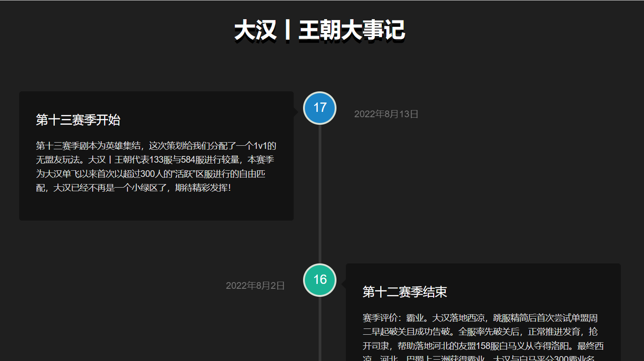Image resolution: width=644 pixels, height=361 pixels.
Task: Click the timeline line below marker 16
Action: pyautogui.click(x=320, y=329)
